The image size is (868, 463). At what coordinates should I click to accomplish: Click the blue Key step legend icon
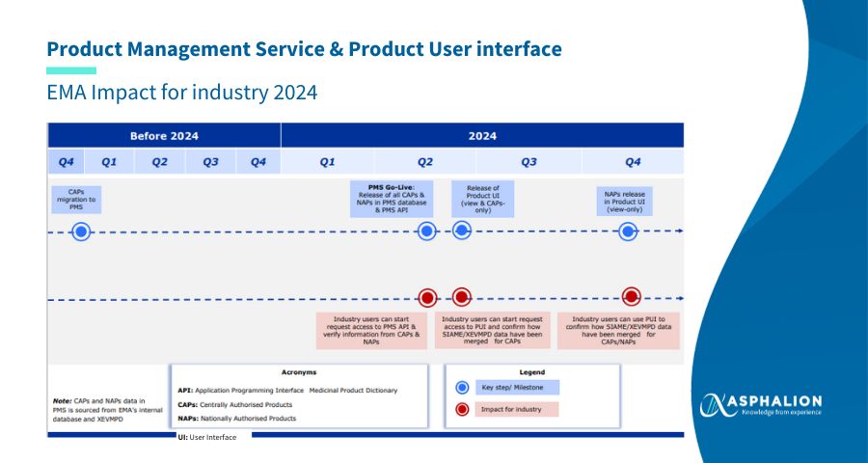tap(462, 387)
